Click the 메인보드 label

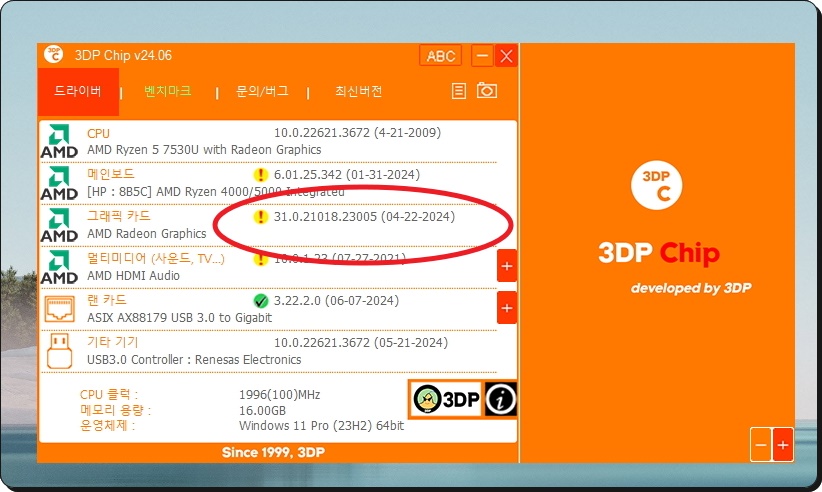click(x=111, y=174)
